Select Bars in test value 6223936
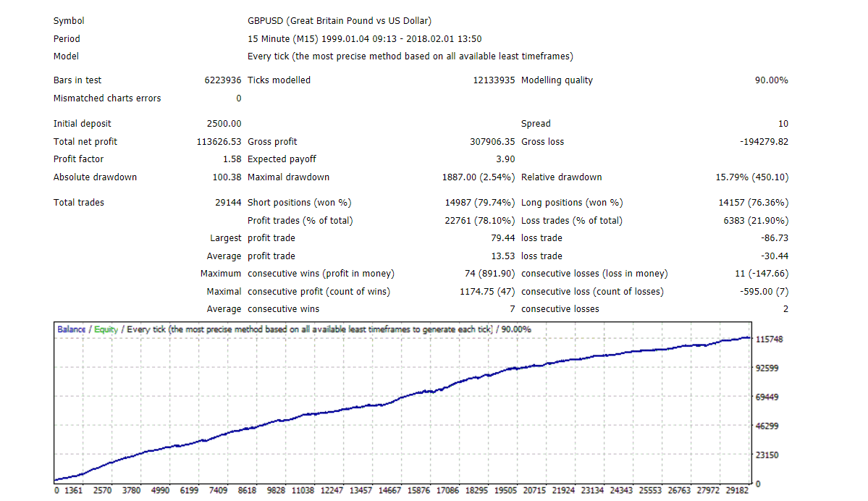Screen dimensions: 868x501 click(222, 80)
